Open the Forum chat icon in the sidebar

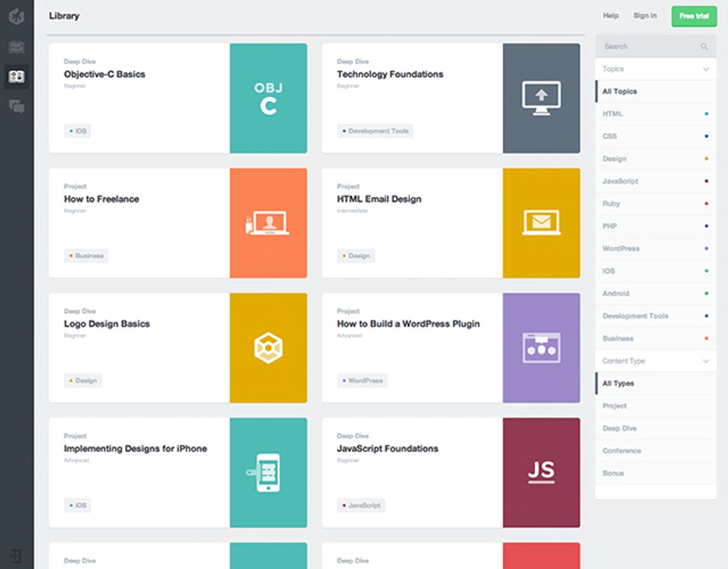(16, 106)
